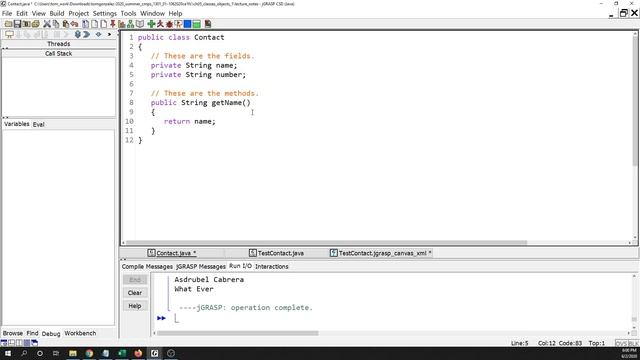Click the small black arrow expander on debug toolbar
The image size is (640, 360).
tap(109, 35)
